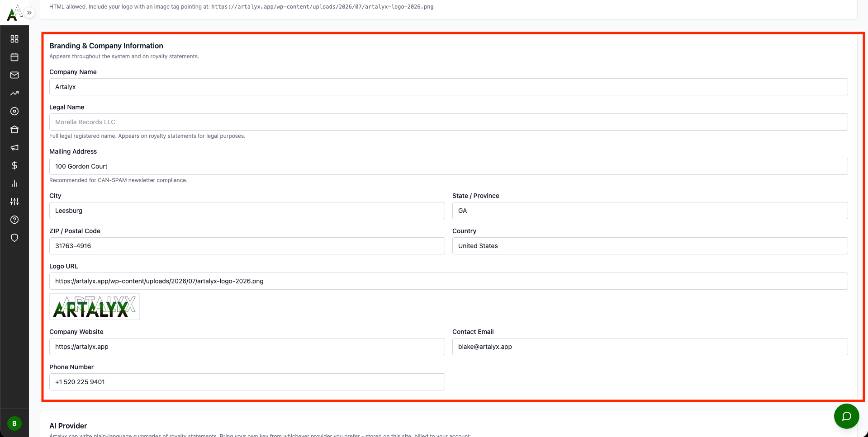Click the Artalyx logo at top left
Image resolution: width=868 pixels, height=437 pixels.
pos(14,13)
